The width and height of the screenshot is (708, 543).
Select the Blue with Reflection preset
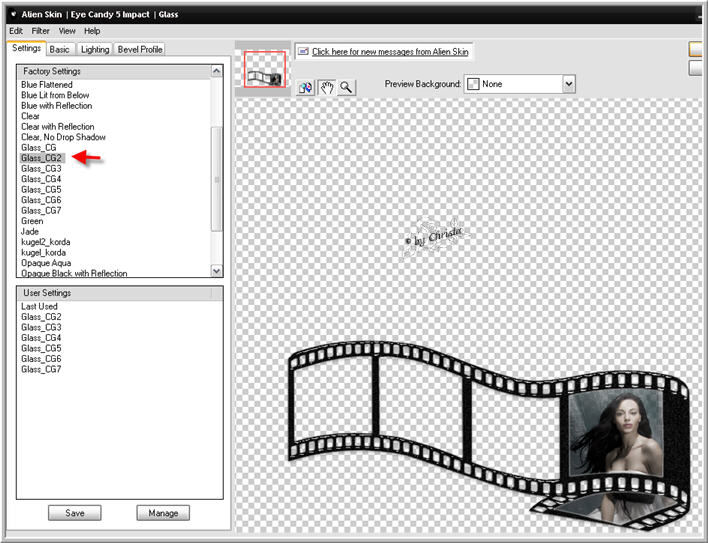click(x=56, y=106)
